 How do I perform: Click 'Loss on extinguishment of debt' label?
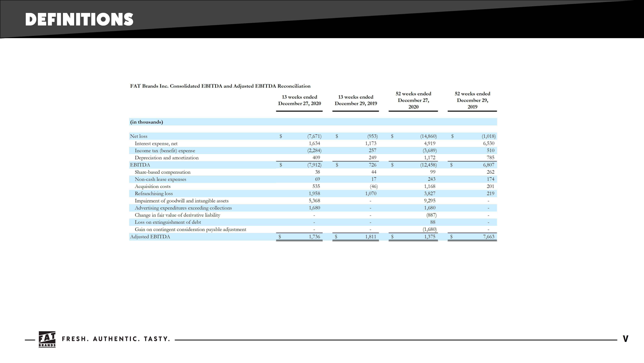point(168,222)
